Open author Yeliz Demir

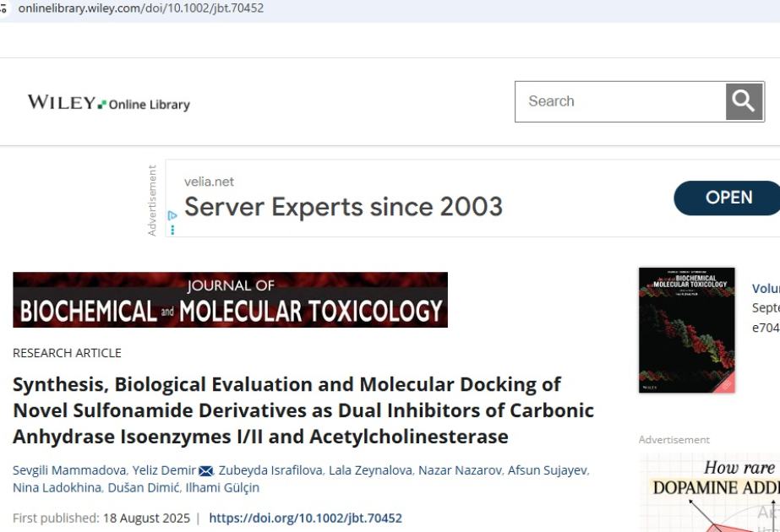coord(164,470)
